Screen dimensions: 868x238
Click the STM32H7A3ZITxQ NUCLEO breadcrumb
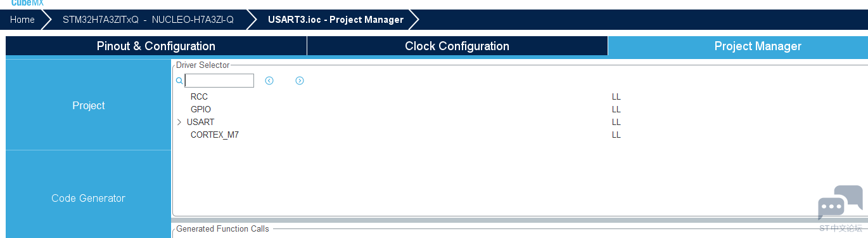click(148, 20)
